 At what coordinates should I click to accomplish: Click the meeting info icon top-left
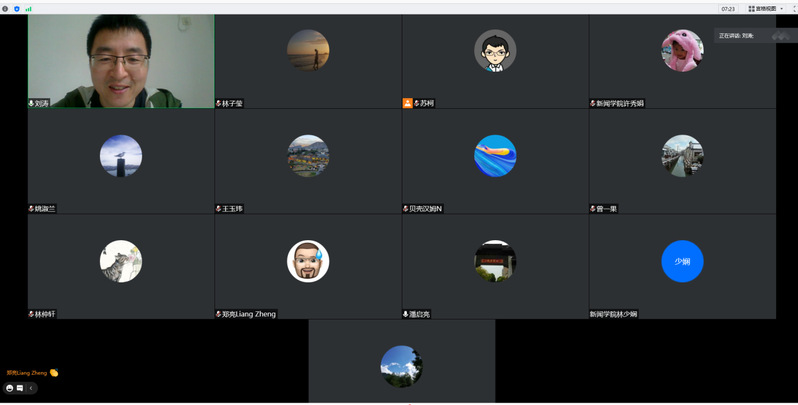coord(5,8)
